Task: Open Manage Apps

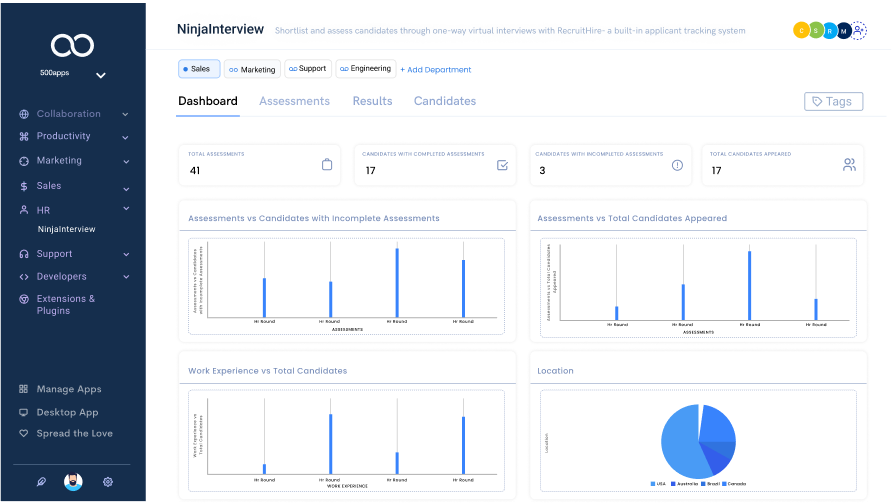Action: pos(69,389)
